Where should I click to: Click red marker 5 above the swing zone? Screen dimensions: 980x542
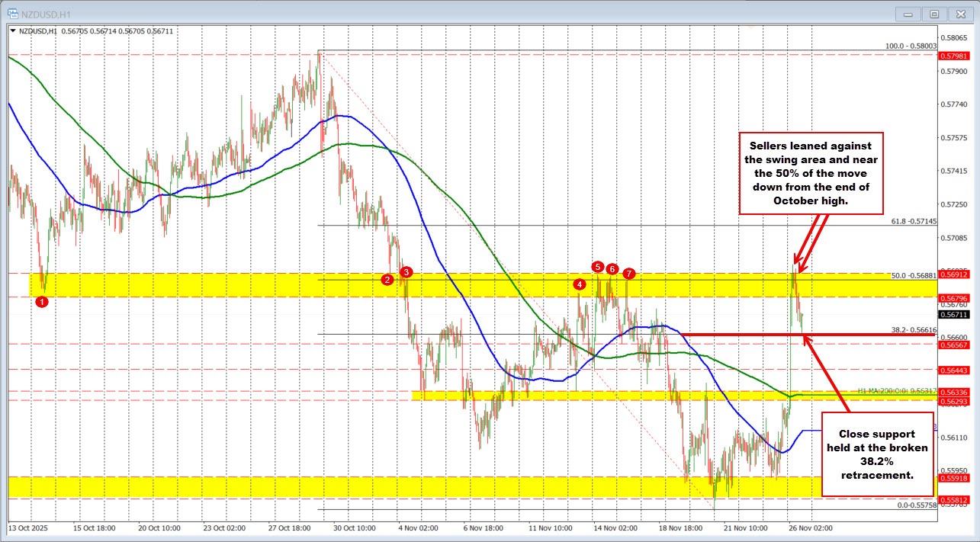click(x=598, y=268)
